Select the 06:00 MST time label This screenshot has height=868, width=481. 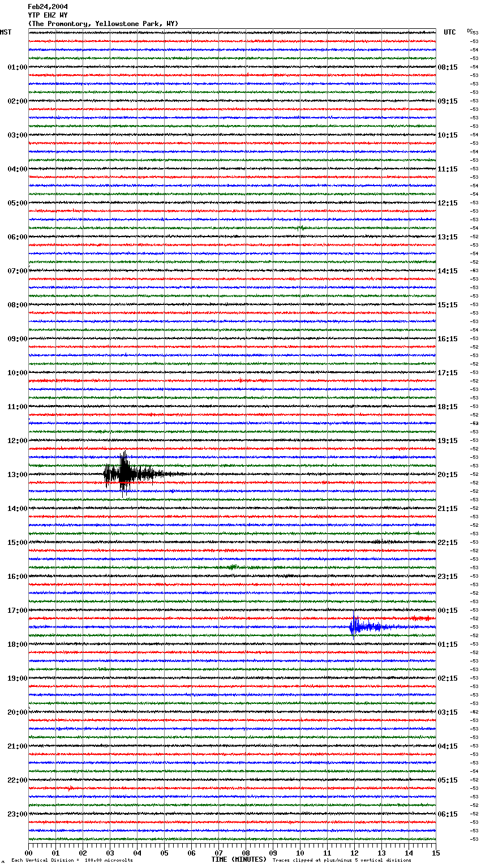click(x=18, y=237)
